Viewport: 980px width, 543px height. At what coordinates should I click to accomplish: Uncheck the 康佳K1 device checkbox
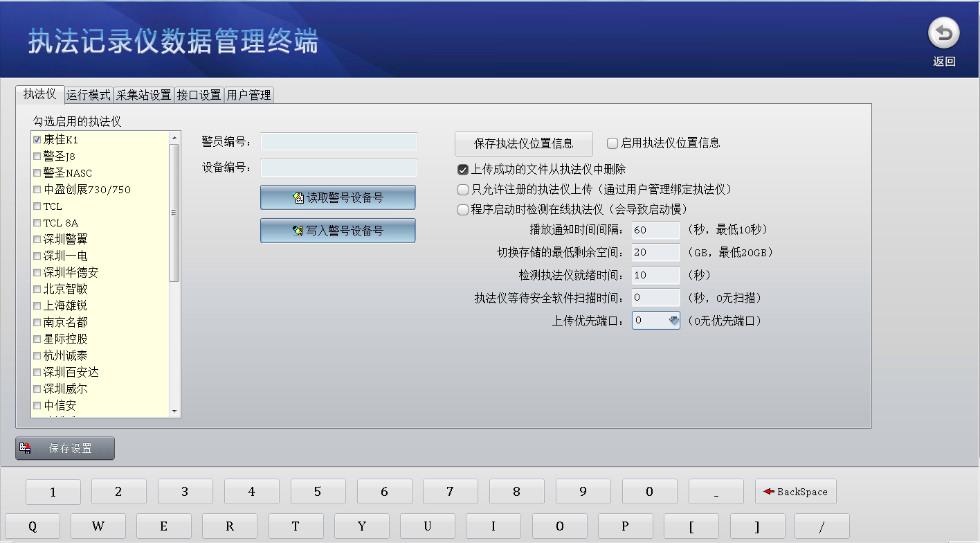[37, 140]
